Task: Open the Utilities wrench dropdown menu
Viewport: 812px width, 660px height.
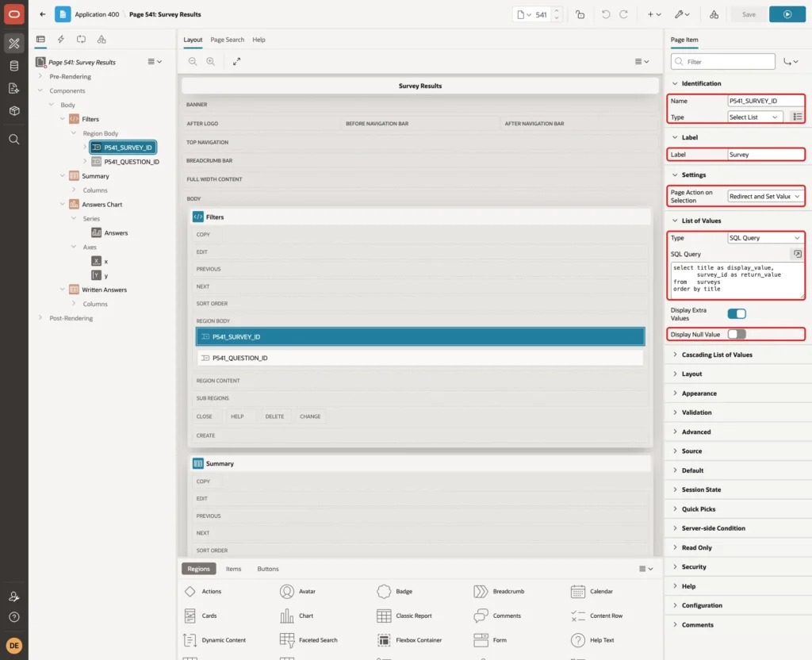Action: (x=682, y=14)
